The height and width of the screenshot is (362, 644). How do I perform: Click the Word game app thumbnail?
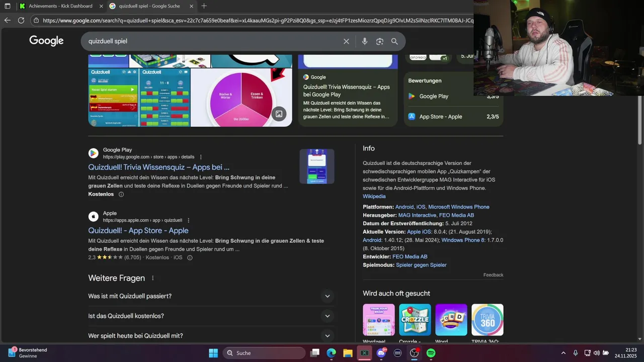coord(451,320)
